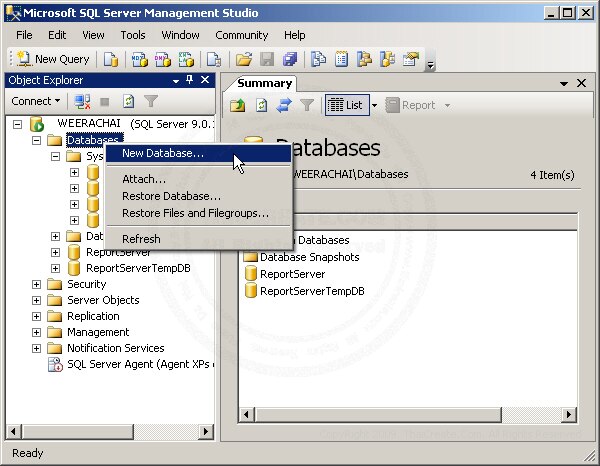Screen dimensions: 600x466
Task: Open the Tools menu
Action: (133, 35)
